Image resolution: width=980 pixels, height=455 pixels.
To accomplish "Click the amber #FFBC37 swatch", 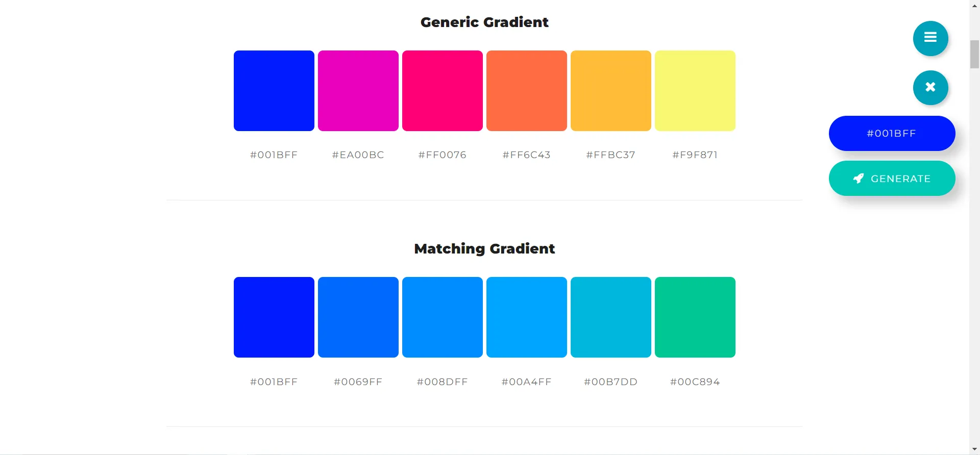I will [x=611, y=91].
